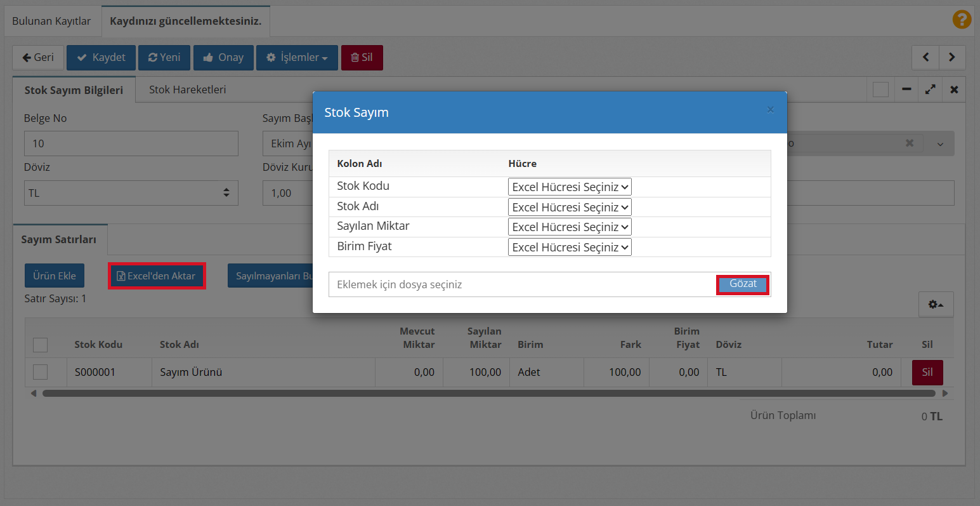The image size is (980, 506).
Task: Click the orange help question mark icon
Action: pos(962,20)
